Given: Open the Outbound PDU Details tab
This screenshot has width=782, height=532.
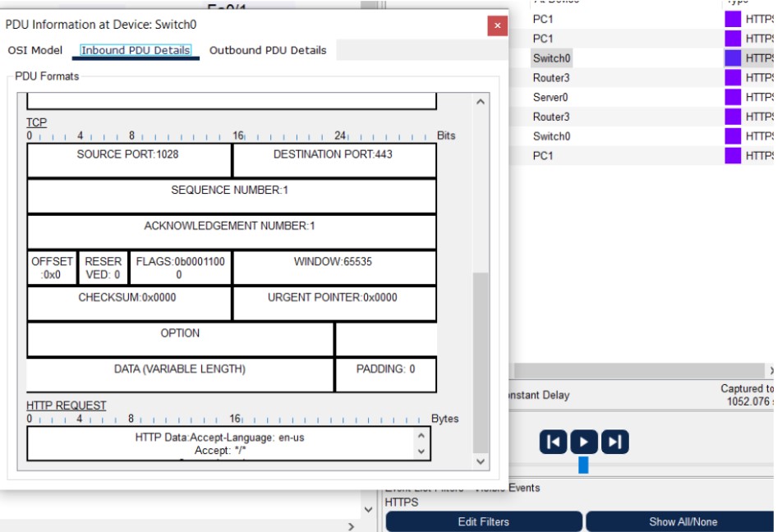Looking at the screenshot, I should [268, 50].
